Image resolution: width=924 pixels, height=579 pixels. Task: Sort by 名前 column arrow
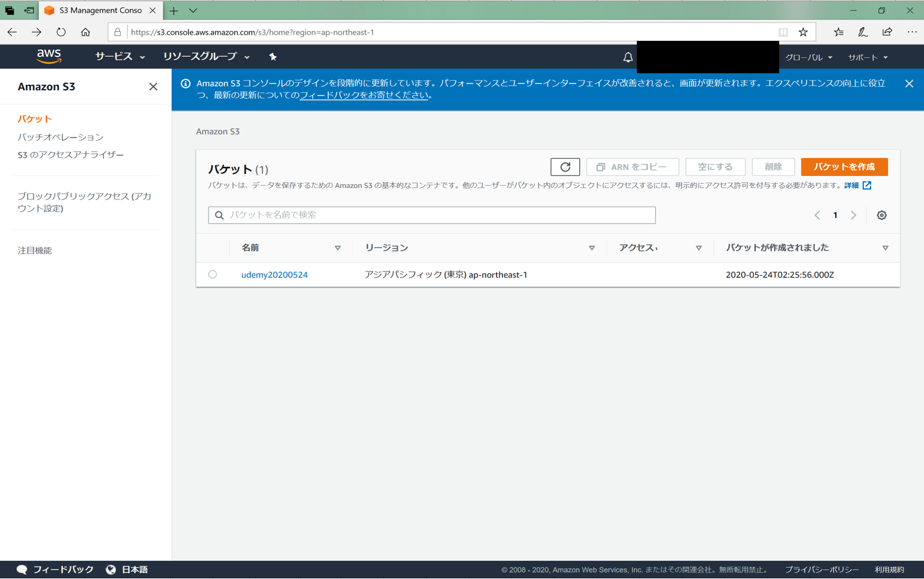pyautogui.click(x=338, y=248)
